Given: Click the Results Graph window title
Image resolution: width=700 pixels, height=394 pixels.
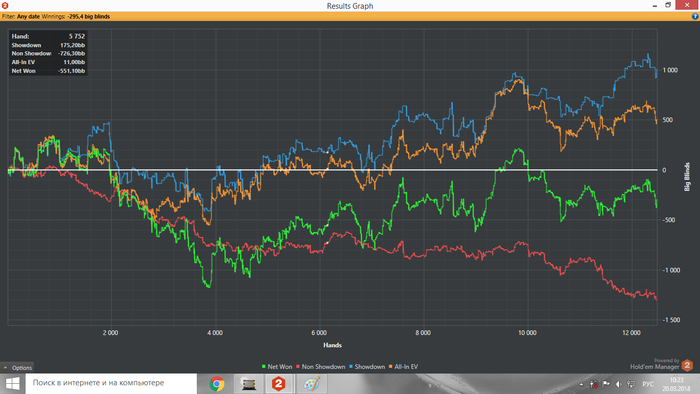Looking at the screenshot, I should coord(350,6).
